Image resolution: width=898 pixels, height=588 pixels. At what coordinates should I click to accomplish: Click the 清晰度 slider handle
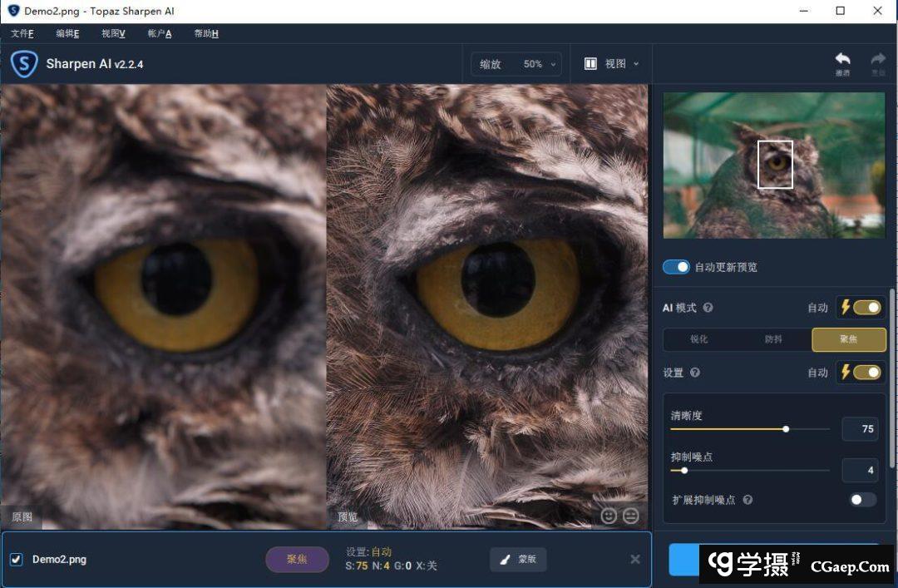pyautogui.click(x=786, y=429)
